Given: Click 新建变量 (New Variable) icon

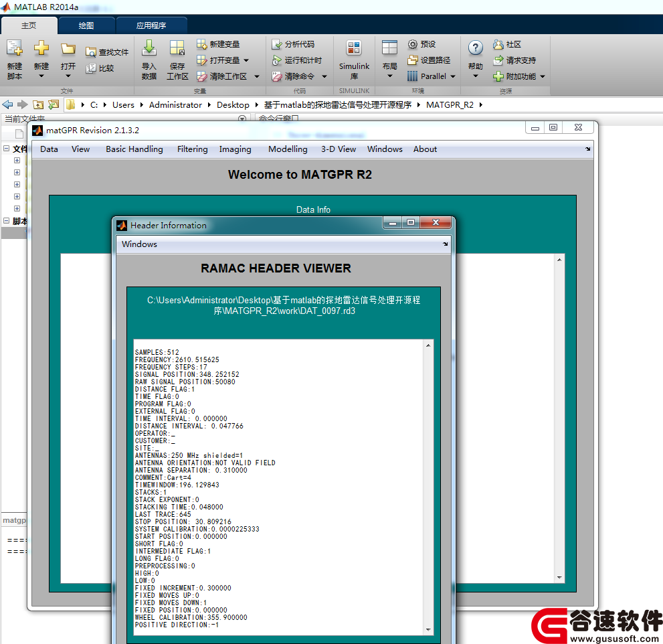Looking at the screenshot, I should click(x=201, y=44).
